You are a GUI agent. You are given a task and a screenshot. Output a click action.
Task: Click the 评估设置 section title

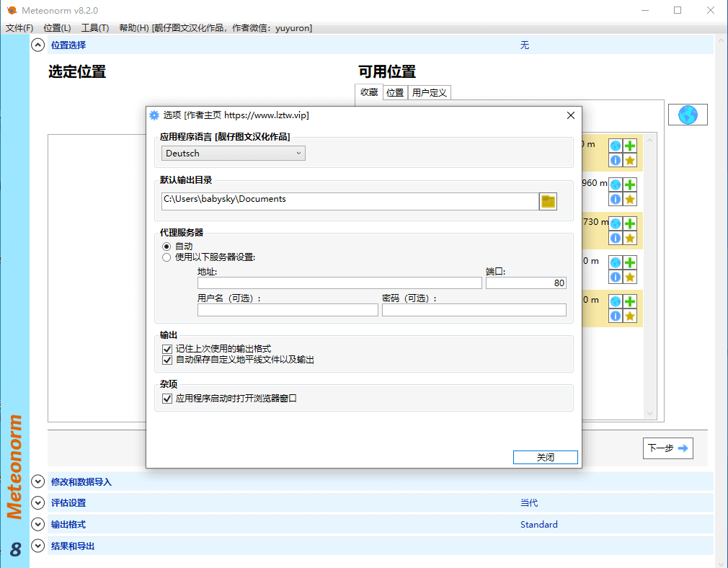tap(68, 503)
